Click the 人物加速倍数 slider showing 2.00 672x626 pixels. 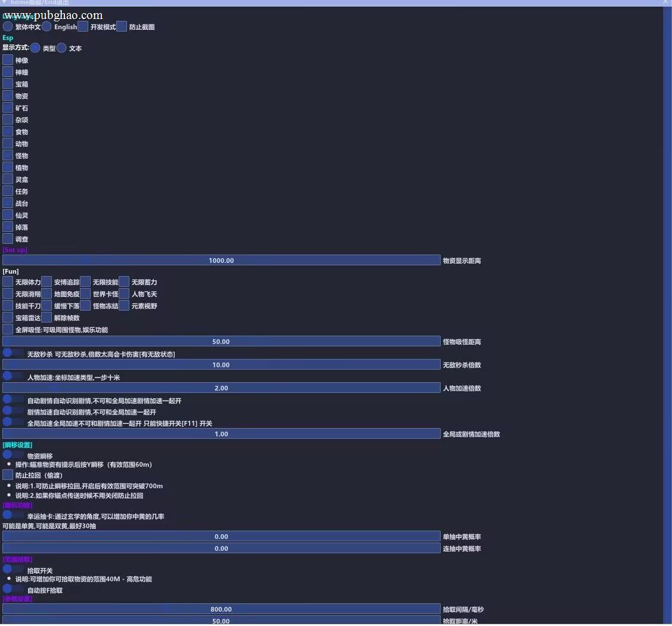tap(221, 388)
